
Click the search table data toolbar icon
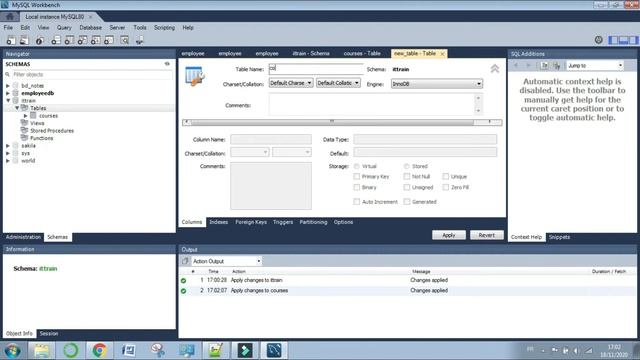(124, 40)
